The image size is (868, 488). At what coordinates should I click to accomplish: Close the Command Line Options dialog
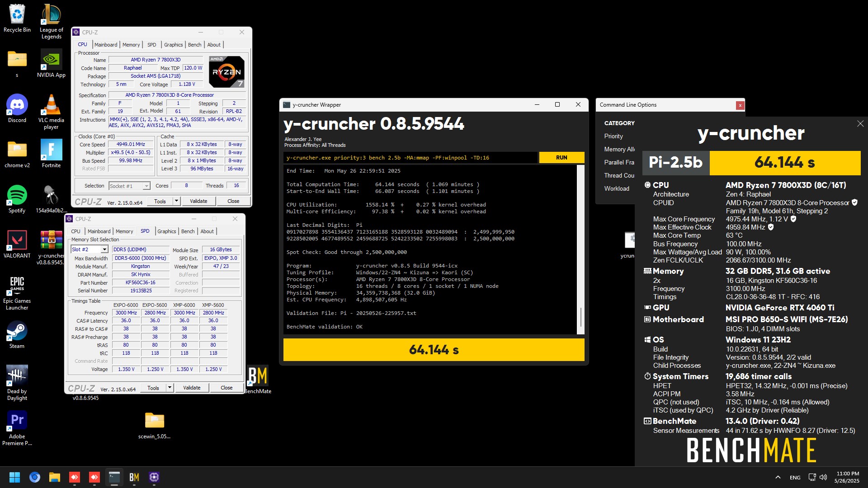[x=740, y=105]
